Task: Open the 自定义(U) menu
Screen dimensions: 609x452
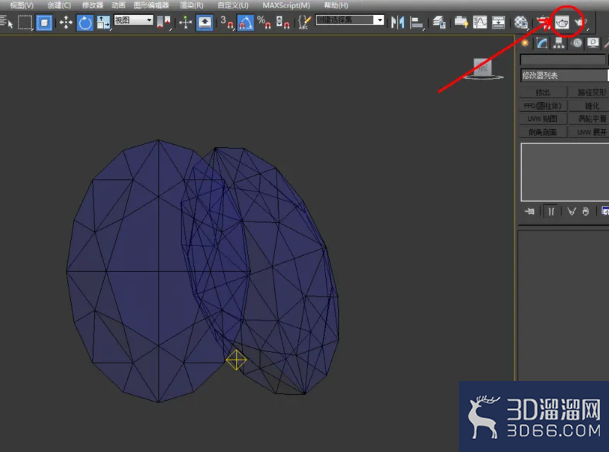Action: pos(233,5)
